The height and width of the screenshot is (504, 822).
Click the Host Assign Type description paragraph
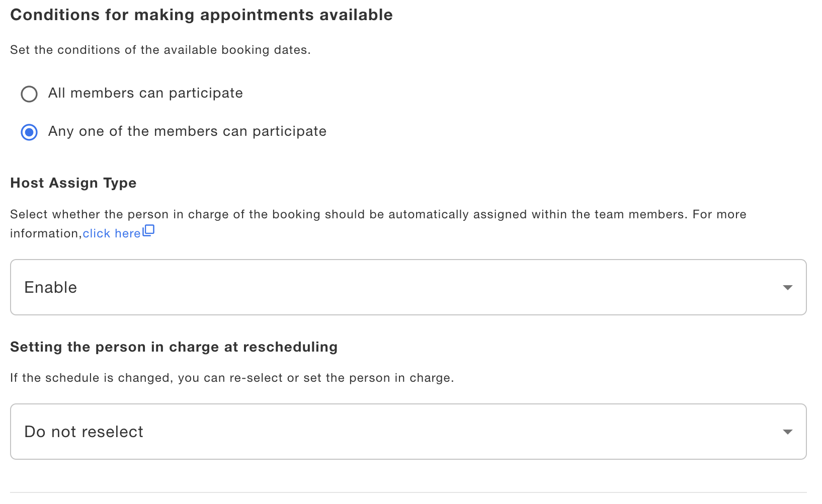[x=377, y=214]
